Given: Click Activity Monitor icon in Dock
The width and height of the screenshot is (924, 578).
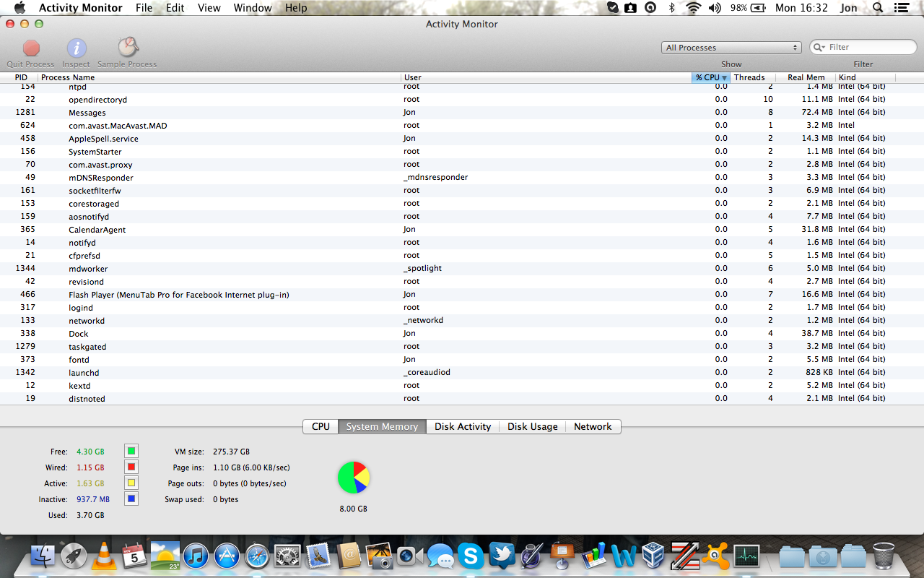Looking at the screenshot, I should (x=746, y=556).
